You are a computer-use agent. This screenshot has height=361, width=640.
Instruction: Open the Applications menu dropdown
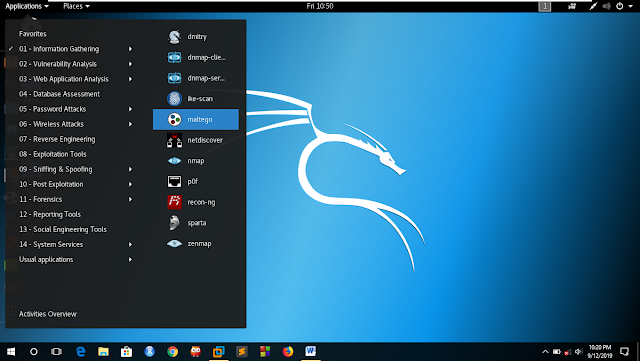point(27,6)
